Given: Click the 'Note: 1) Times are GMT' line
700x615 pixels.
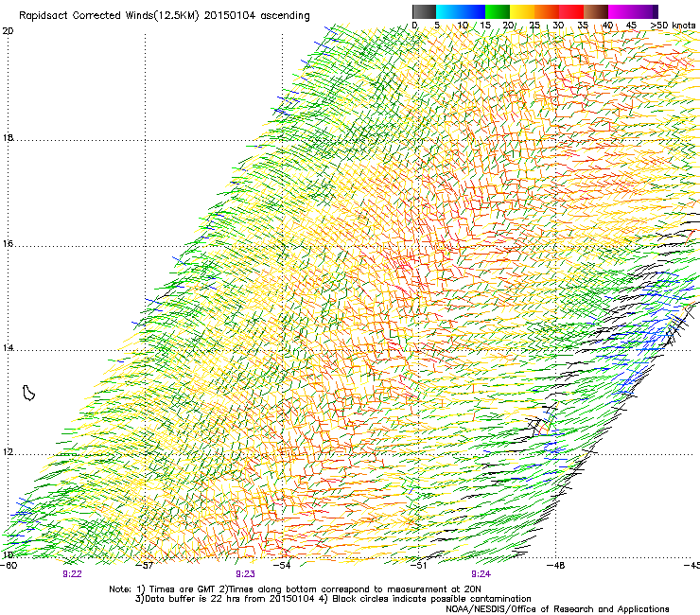Looking at the screenshot, I should tap(295, 589).
